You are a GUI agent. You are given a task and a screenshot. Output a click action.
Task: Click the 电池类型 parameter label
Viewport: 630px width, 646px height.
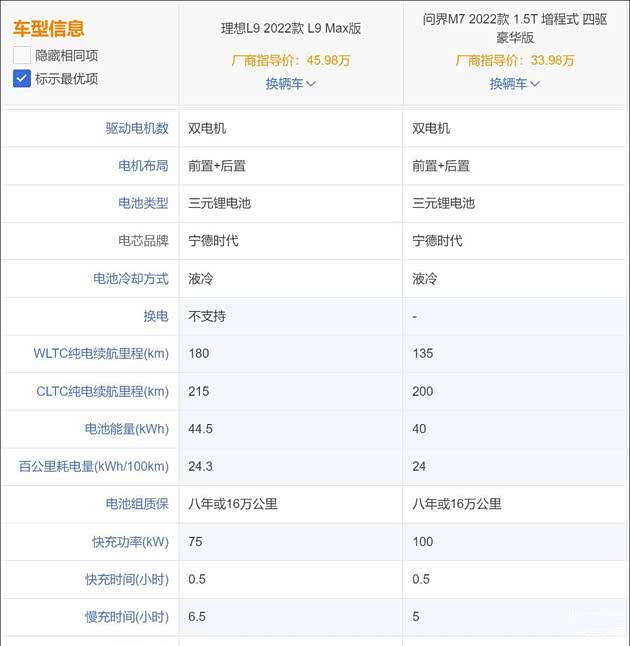tap(143, 203)
